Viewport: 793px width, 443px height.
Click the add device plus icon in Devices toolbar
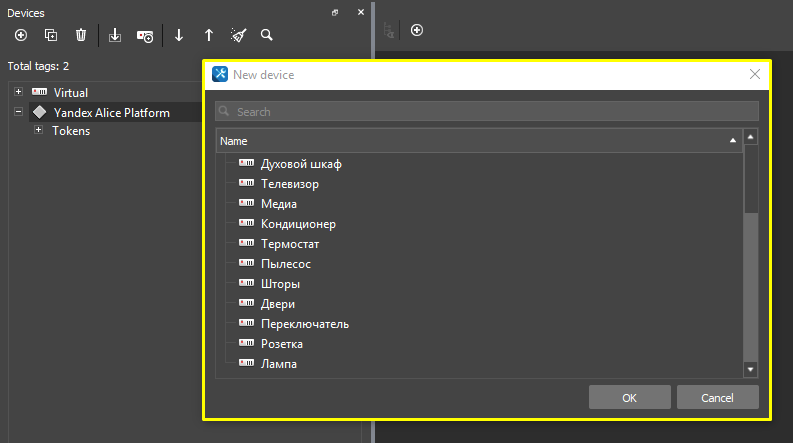(20, 35)
